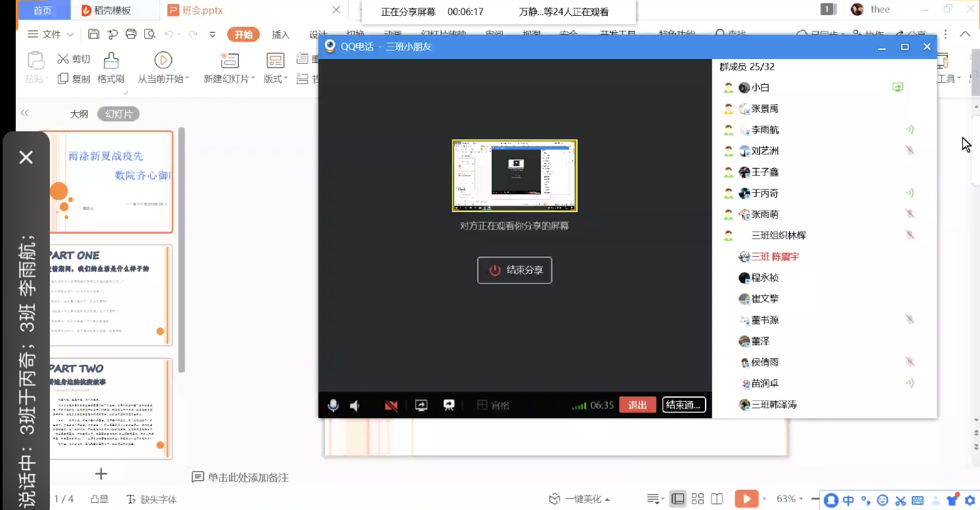Click the screen share icon in call bar

[421, 406]
